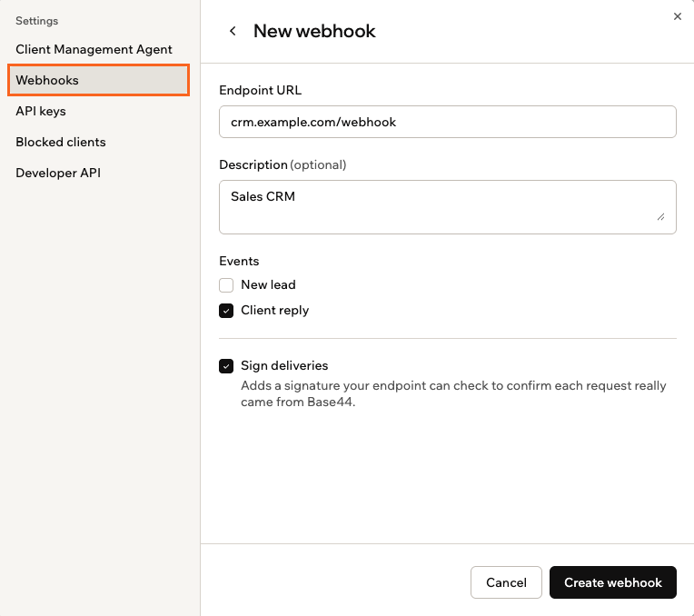694x616 pixels.
Task: Select the Webhooks sidebar item
Action: (98, 80)
